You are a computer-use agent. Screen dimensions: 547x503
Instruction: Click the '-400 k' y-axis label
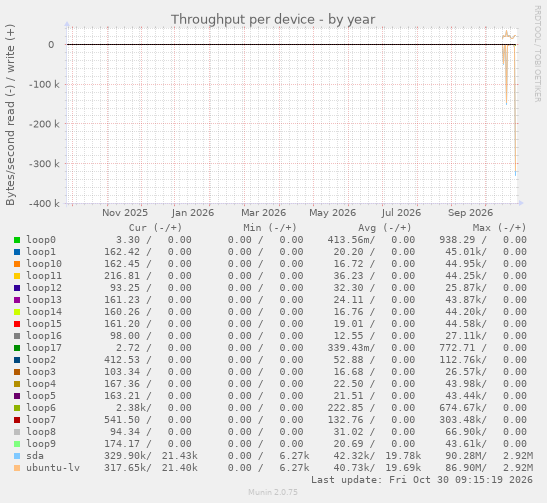click(x=44, y=204)
